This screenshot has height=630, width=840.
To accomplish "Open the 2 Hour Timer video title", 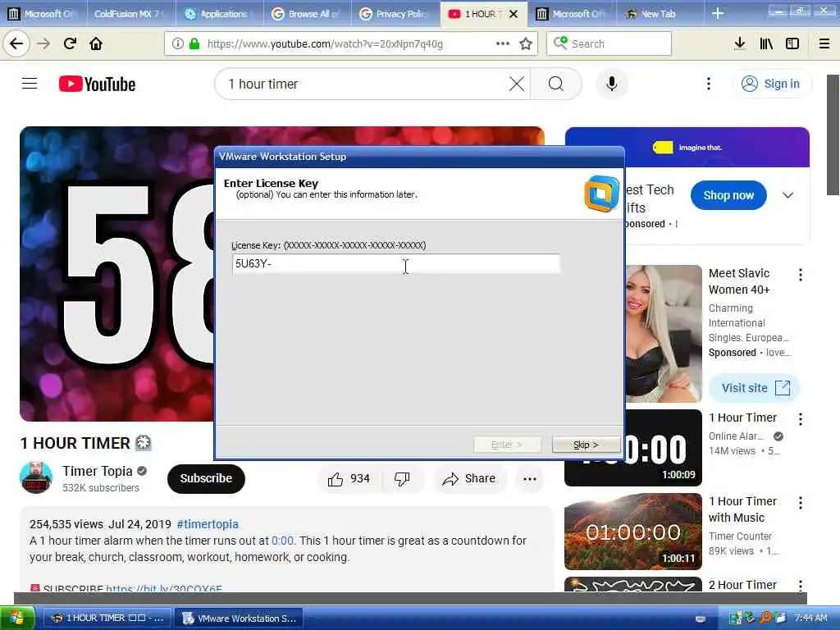I will 742,584.
